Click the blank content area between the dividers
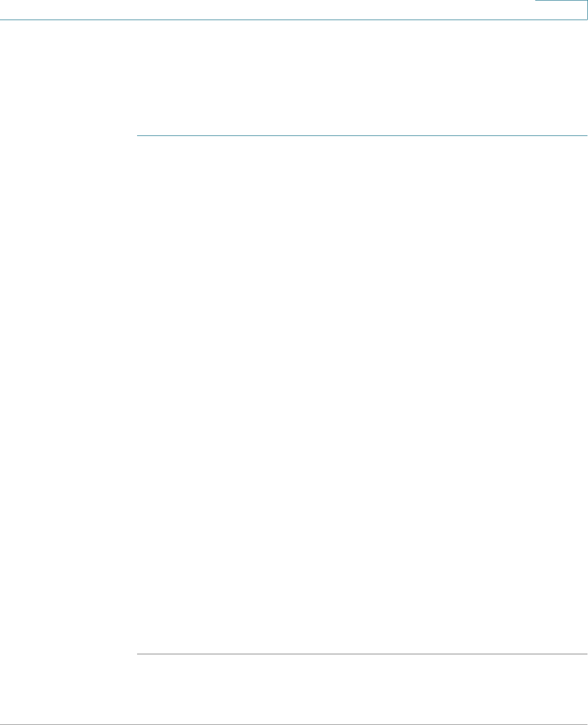The height and width of the screenshot is (725, 588). click(362, 394)
